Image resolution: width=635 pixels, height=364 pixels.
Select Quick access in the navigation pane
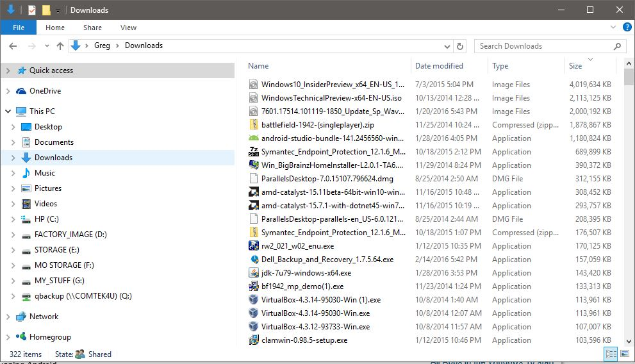(x=51, y=70)
